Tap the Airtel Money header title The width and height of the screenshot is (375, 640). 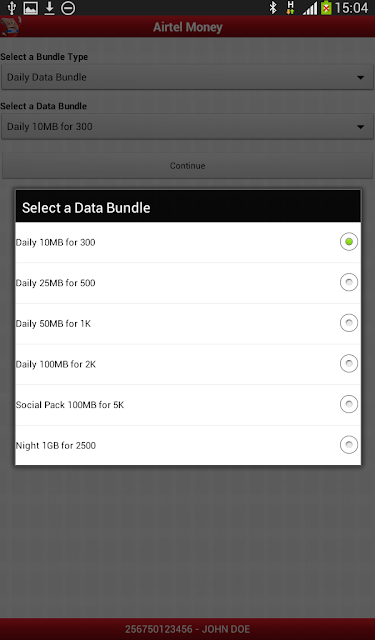point(188,27)
